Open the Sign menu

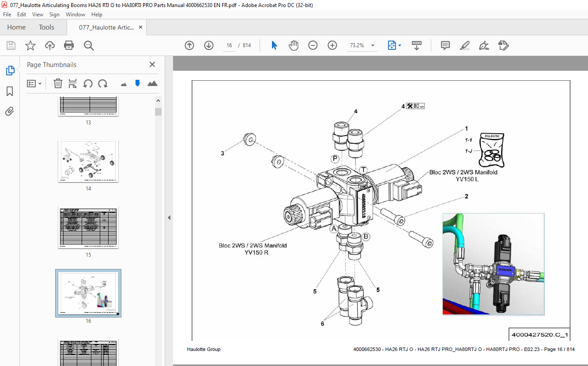(54, 15)
